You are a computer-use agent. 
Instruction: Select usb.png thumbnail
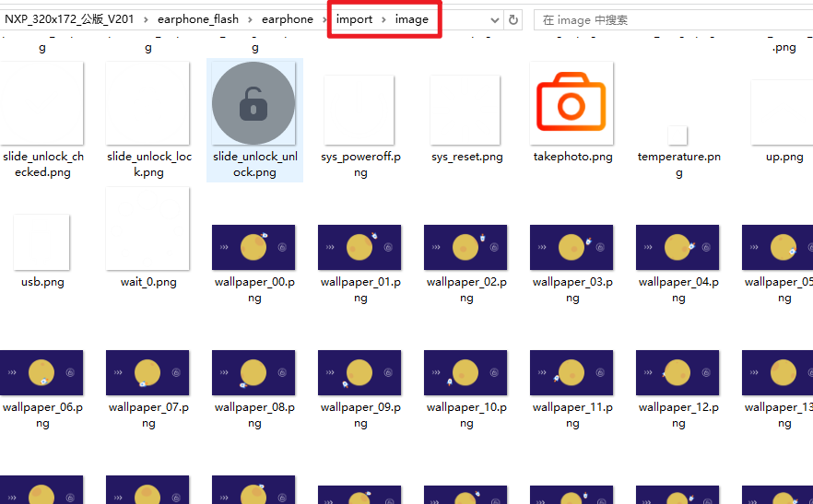(41, 242)
